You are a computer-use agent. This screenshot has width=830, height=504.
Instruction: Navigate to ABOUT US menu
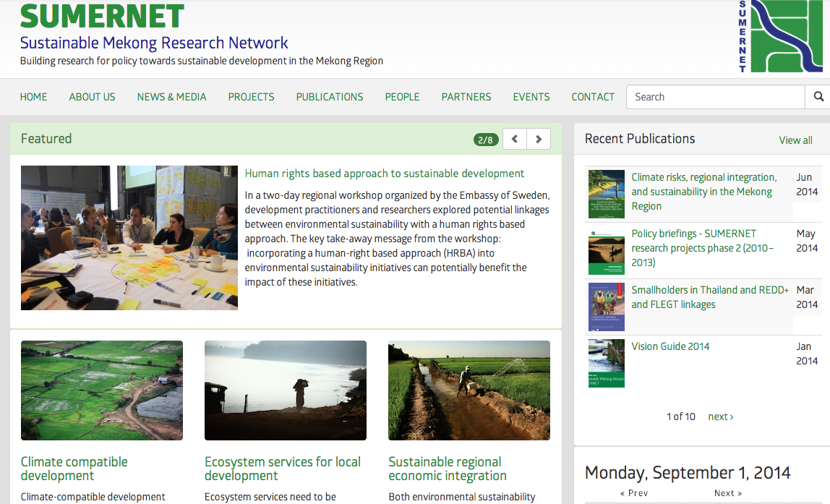tap(93, 97)
